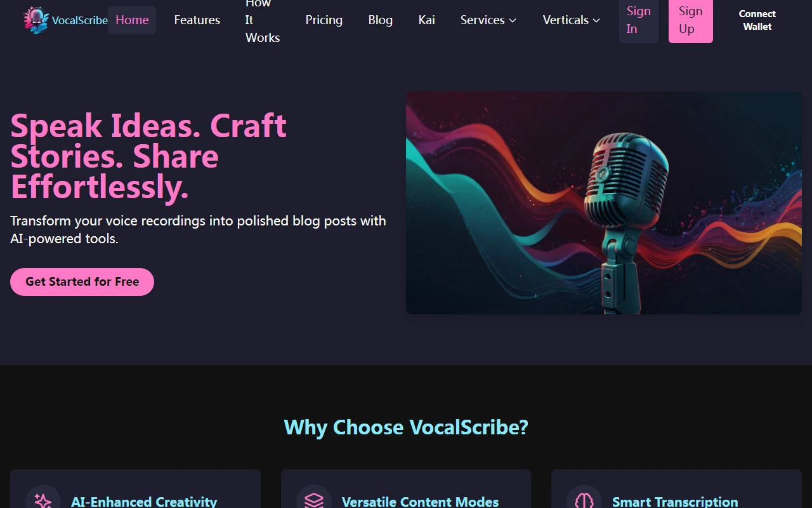This screenshot has height=508, width=812.
Task: Select the Home navigation item
Action: point(131,20)
